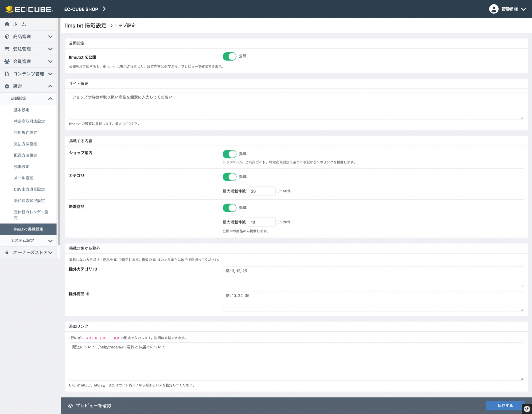
Task: Click プレビューを確認 link
Action: tap(90, 406)
